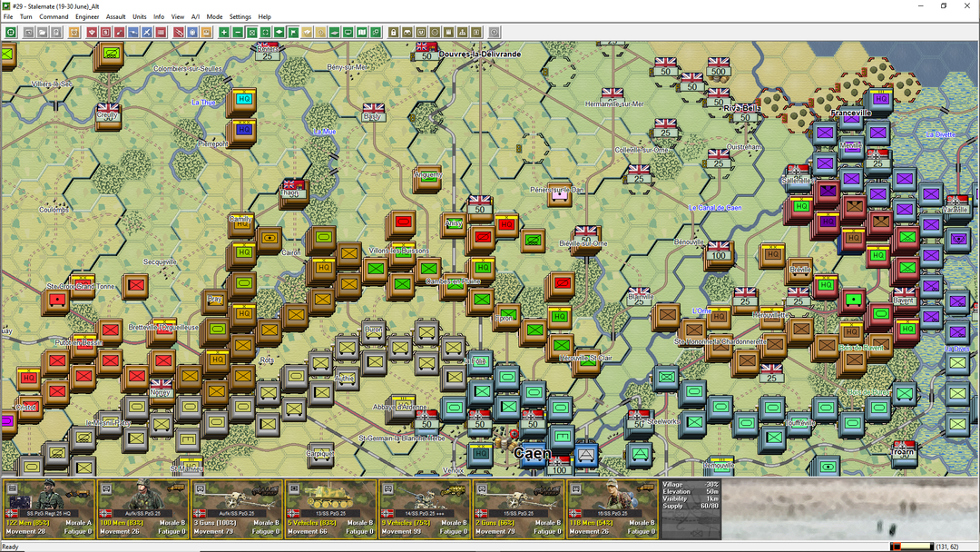This screenshot has height=552, width=980.
Task: Select the 14/SS.PzG.25 unit card
Action: [x=424, y=508]
